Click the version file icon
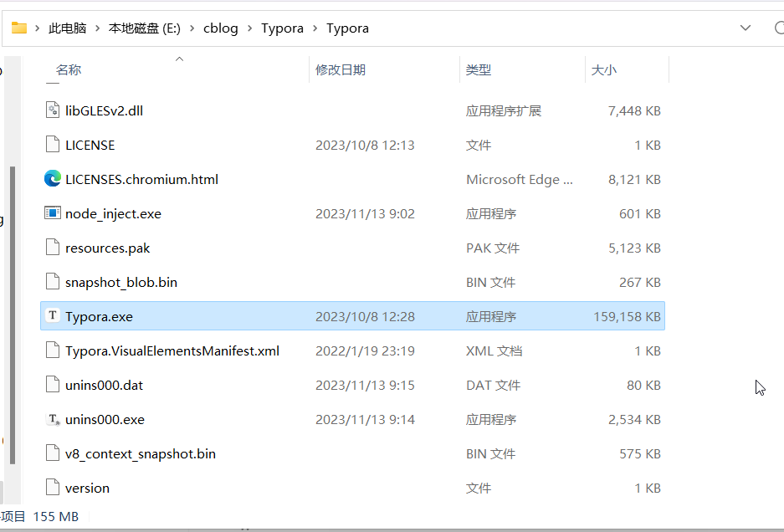This screenshot has height=532, width=784. click(x=53, y=488)
